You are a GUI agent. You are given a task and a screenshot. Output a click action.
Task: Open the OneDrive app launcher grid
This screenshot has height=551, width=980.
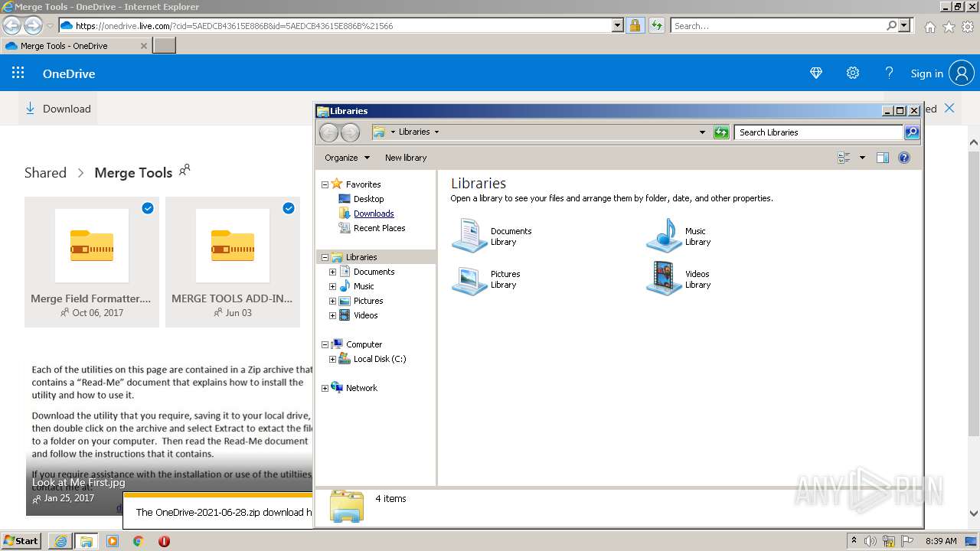click(18, 73)
